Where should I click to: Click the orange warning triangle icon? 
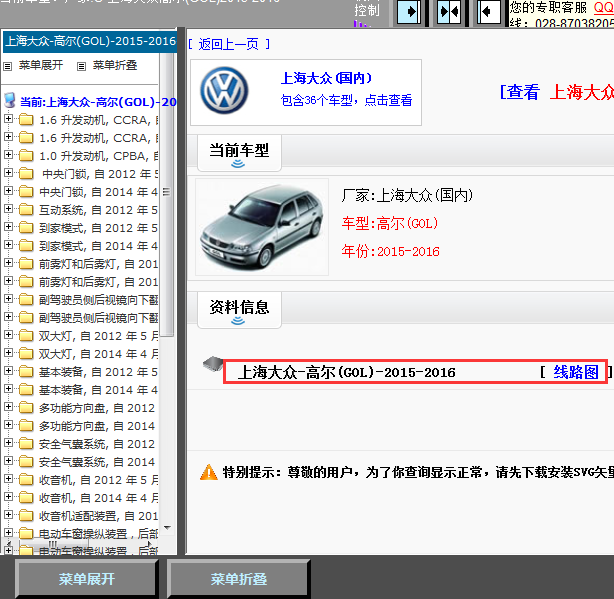pos(209,472)
